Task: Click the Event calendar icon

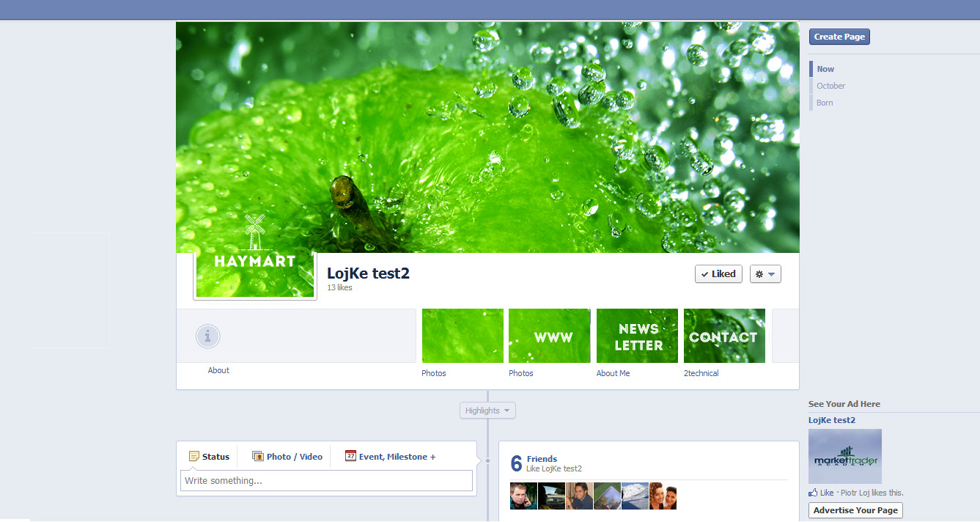Action: pos(350,456)
